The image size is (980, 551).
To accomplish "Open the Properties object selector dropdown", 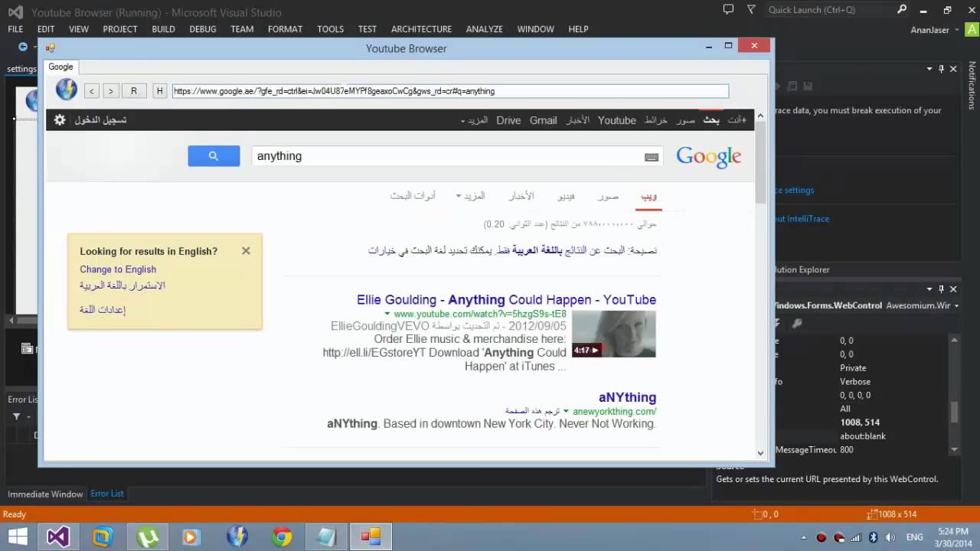I will (x=955, y=305).
